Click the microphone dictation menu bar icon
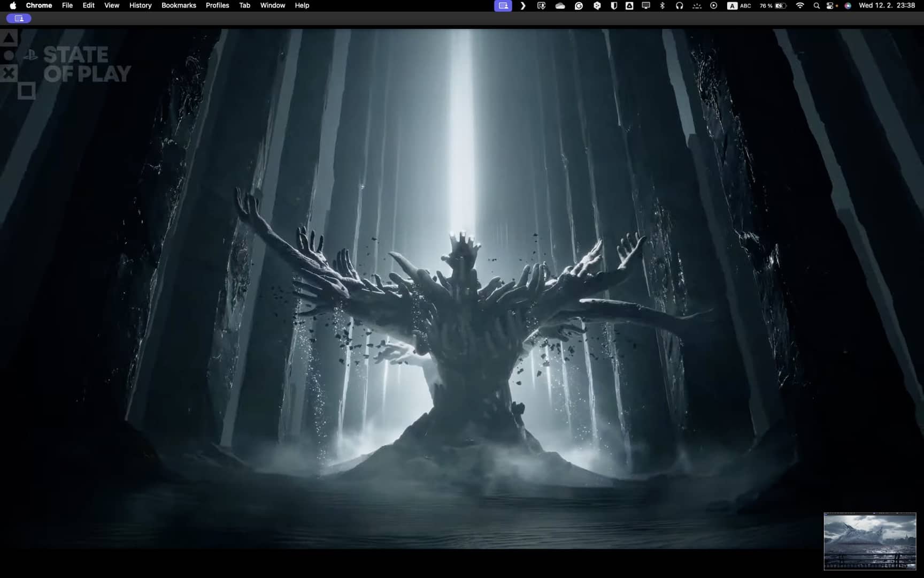This screenshot has width=924, height=578. (541, 6)
